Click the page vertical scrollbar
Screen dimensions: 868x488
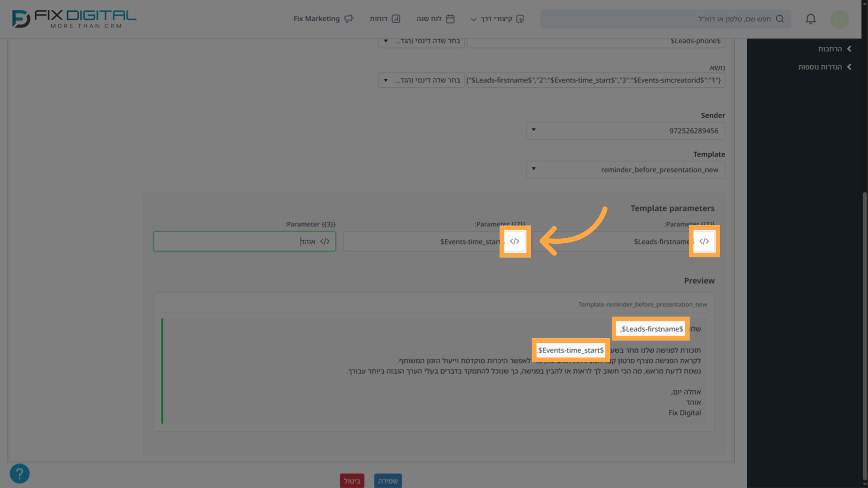point(864,337)
